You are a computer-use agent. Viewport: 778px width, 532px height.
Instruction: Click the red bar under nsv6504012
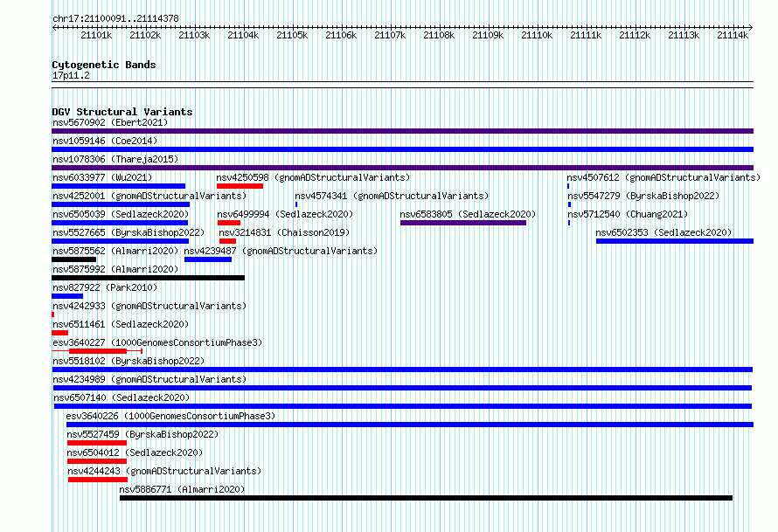click(x=97, y=461)
